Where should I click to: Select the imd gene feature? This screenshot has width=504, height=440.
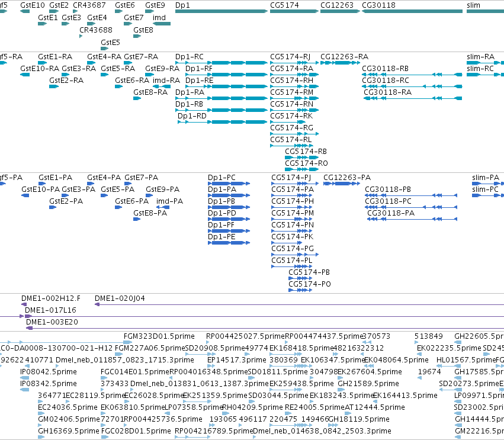pos(162,24)
